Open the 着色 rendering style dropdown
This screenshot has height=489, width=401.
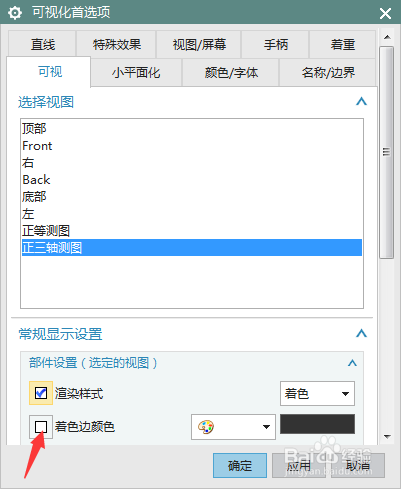click(x=317, y=394)
